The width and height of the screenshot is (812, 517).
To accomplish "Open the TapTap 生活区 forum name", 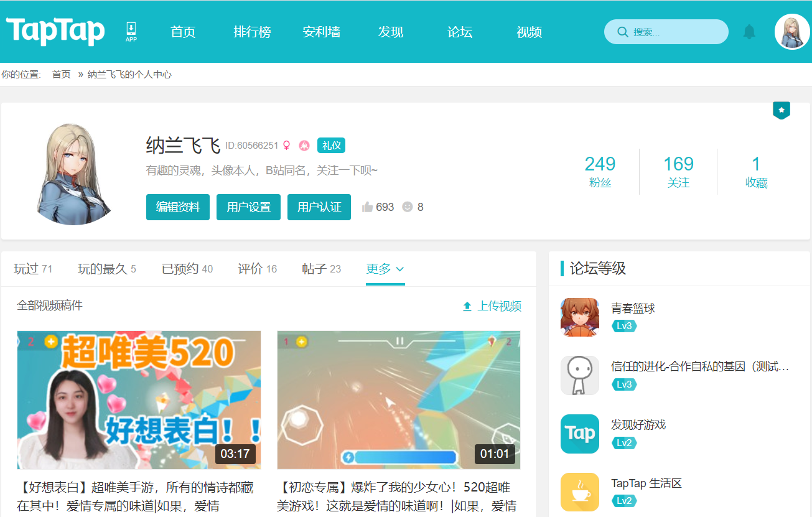I will pyautogui.click(x=647, y=483).
